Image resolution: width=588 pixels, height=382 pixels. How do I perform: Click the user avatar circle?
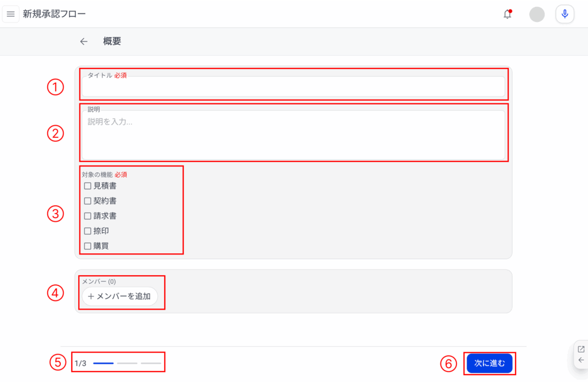[537, 14]
